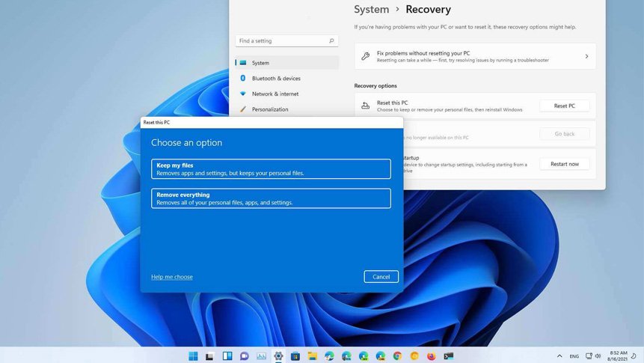This screenshot has height=363, width=644.
Task: Expand Fix problems without resetting your PC
Action: (475, 56)
